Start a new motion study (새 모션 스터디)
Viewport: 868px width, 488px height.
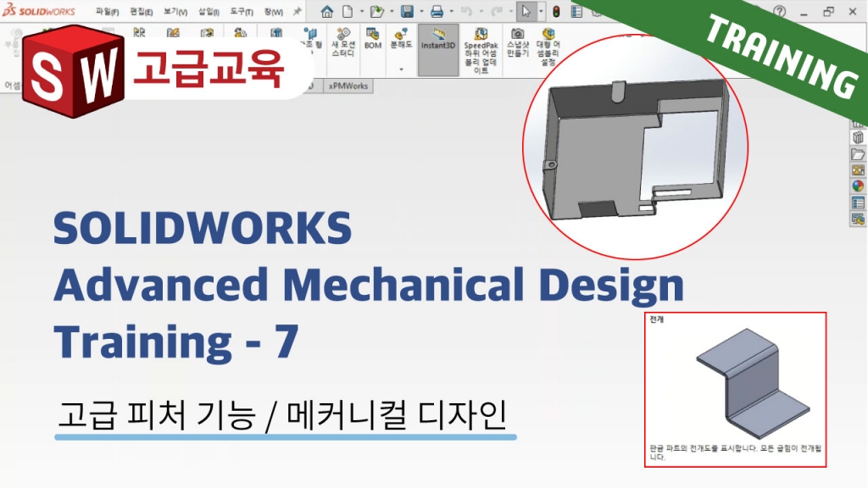pyautogui.click(x=343, y=43)
